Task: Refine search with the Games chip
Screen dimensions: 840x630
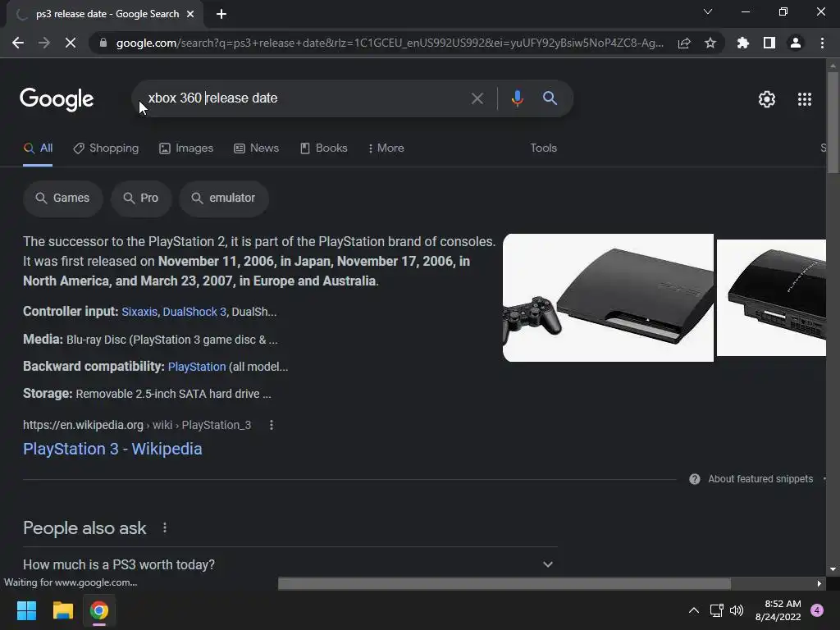Action: tap(62, 199)
